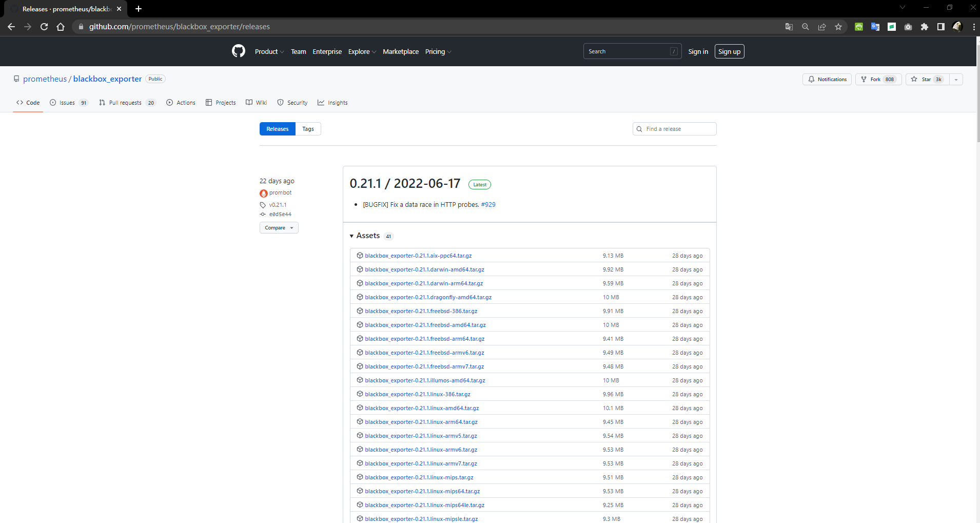Open the Actions tab
The width and height of the screenshot is (980, 523).
coord(181,103)
